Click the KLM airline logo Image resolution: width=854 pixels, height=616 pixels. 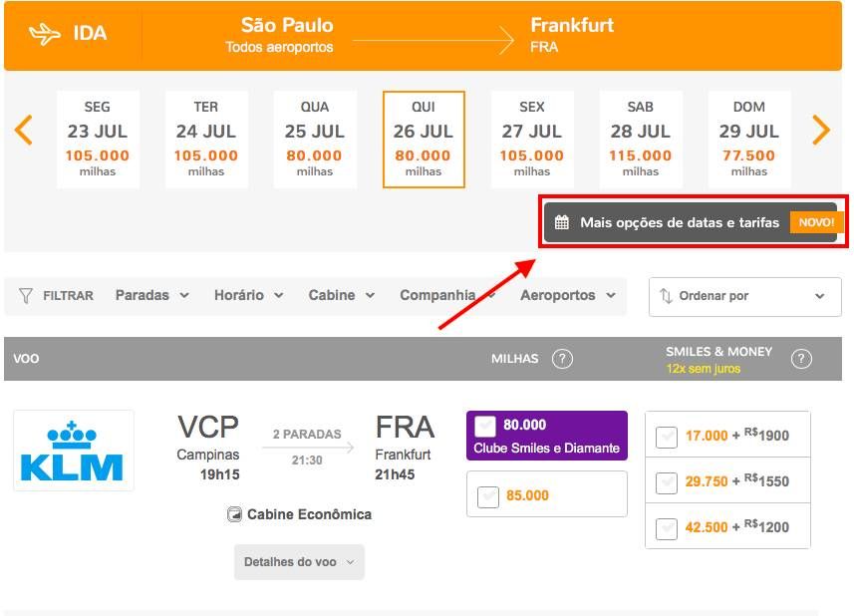73,451
